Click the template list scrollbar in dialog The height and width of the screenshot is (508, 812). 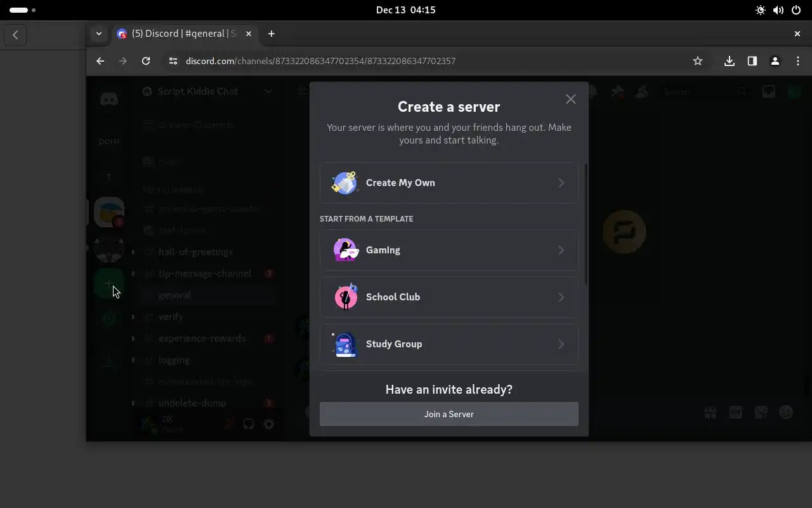pyautogui.click(x=585, y=224)
